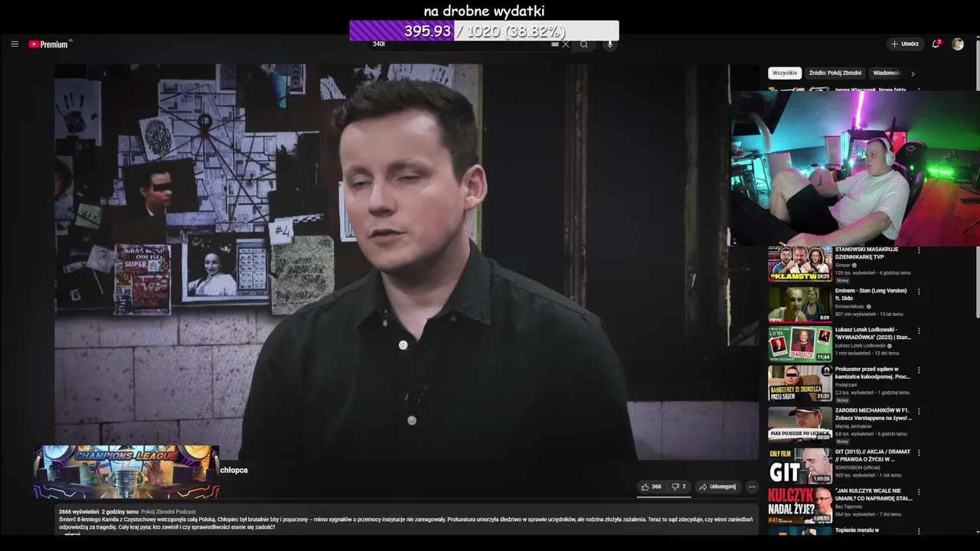Share the video with Udostępnij
980x551 pixels.
[x=717, y=487]
